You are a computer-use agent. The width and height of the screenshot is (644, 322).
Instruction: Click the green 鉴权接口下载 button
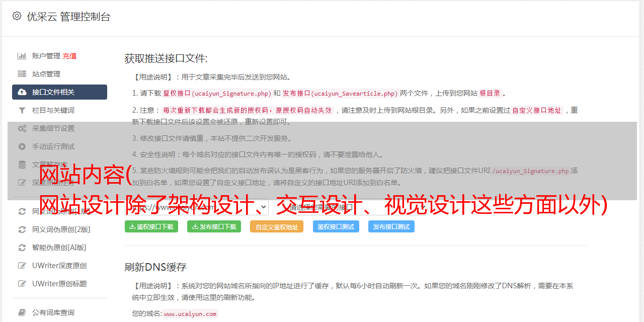pyautogui.click(x=151, y=226)
